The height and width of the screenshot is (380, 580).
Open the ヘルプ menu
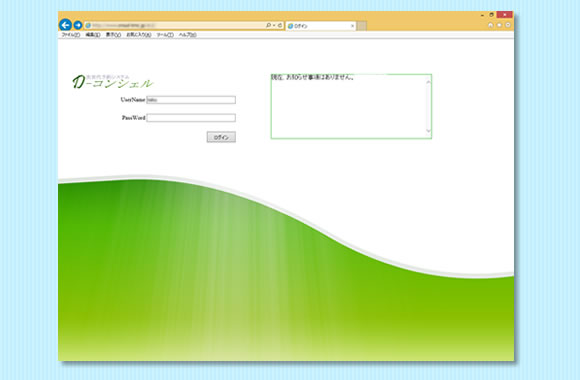point(188,35)
